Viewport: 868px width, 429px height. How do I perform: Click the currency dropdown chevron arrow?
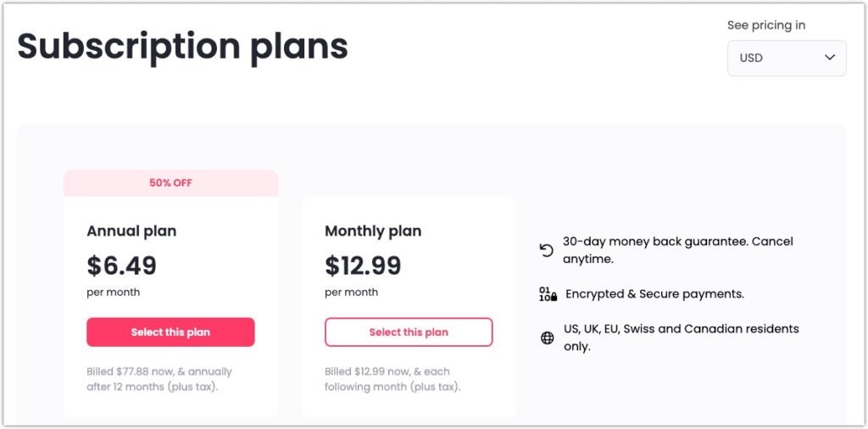pos(829,58)
